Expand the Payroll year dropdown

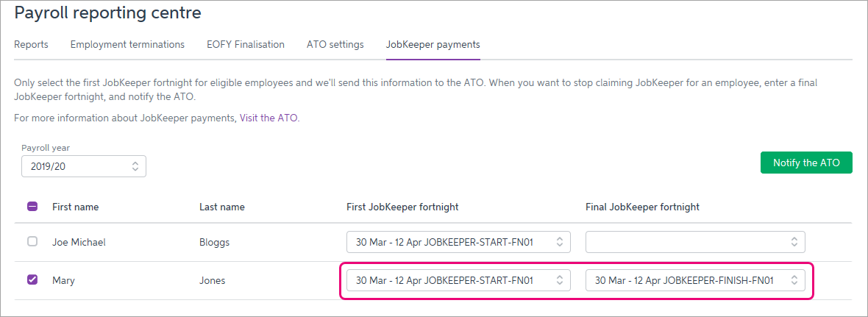click(x=84, y=166)
